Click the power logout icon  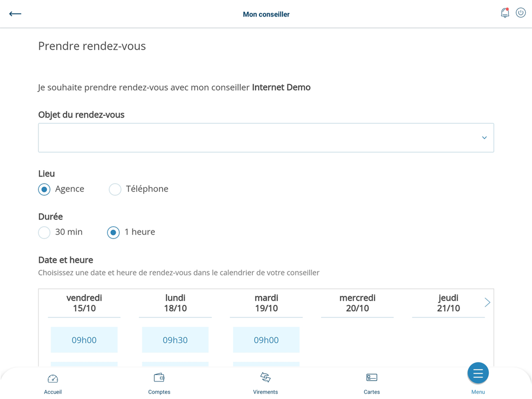521,13
